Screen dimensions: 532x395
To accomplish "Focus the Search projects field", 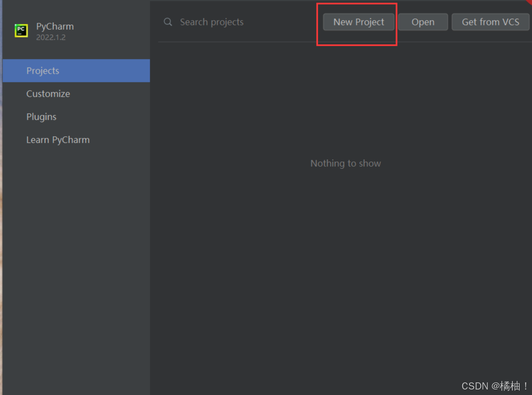I will [212, 22].
